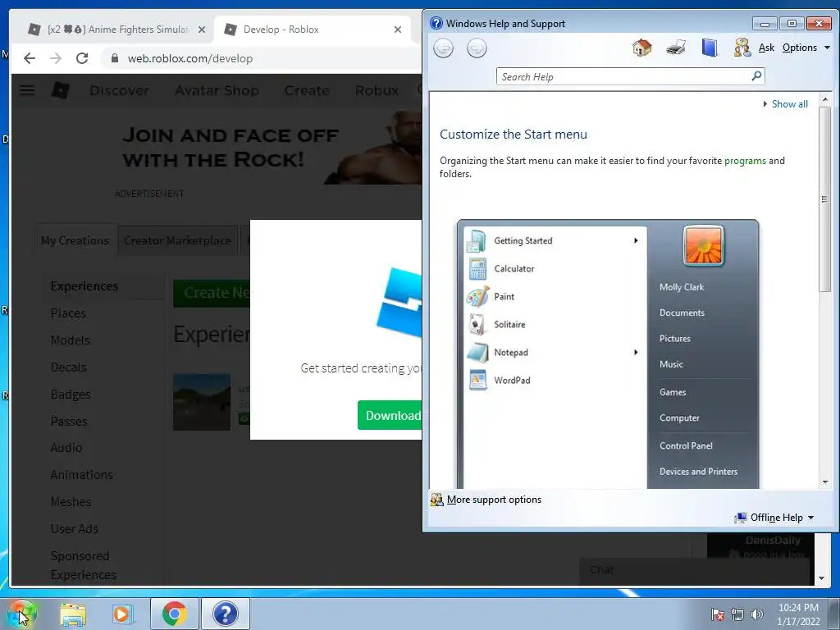This screenshot has width=840, height=630.
Task: Open File Explorer from taskbar
Action: coord(73,614)
